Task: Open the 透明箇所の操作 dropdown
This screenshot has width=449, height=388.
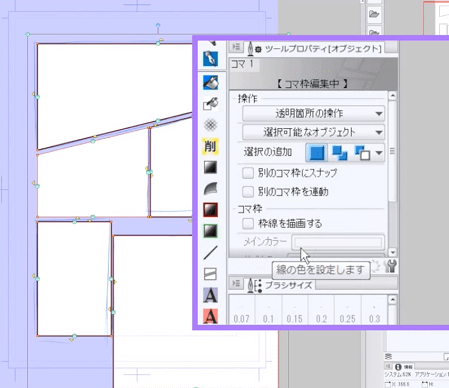Action: 313,114
